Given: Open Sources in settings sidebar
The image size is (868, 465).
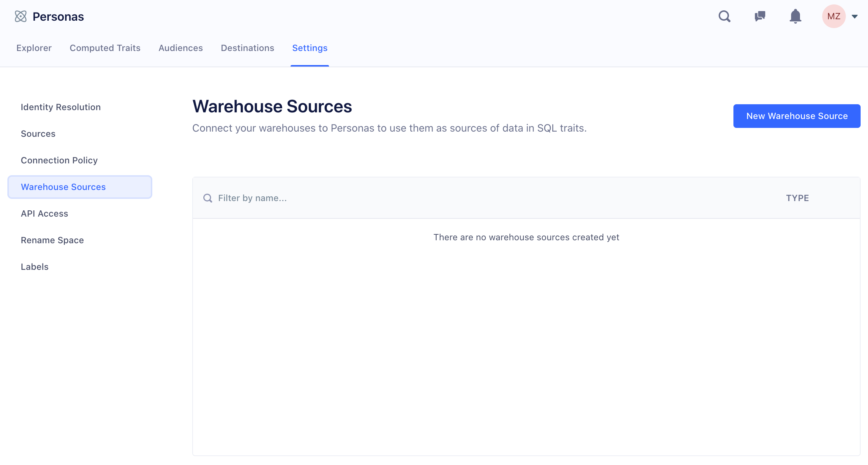Looking at the screenshot, I should (38, 134).
